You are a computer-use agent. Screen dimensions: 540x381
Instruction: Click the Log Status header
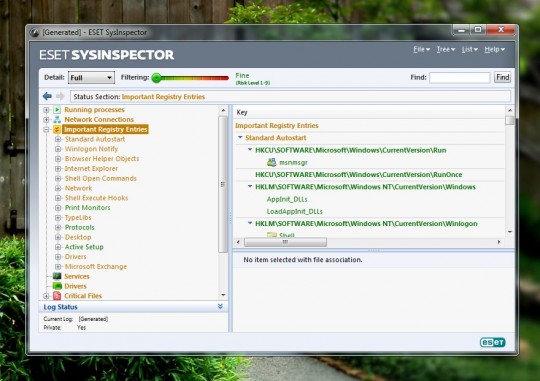click(133, 307)
